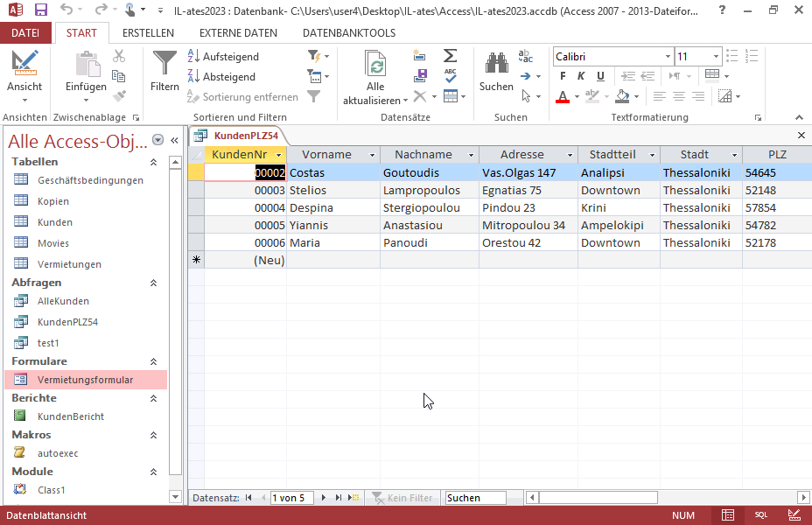Collapse the Tabellen group
The width and height of the screenshot is (812, 525).
pyautogui.click(x=154, y=162)
